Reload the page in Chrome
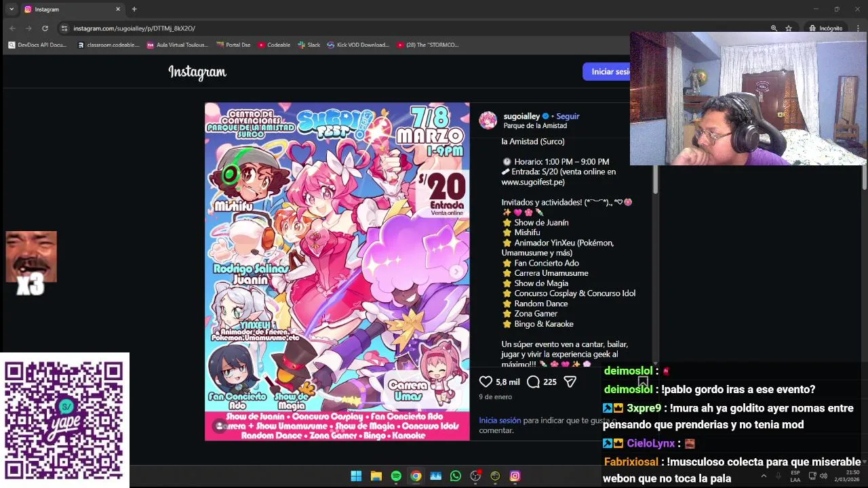 point(45,28)
